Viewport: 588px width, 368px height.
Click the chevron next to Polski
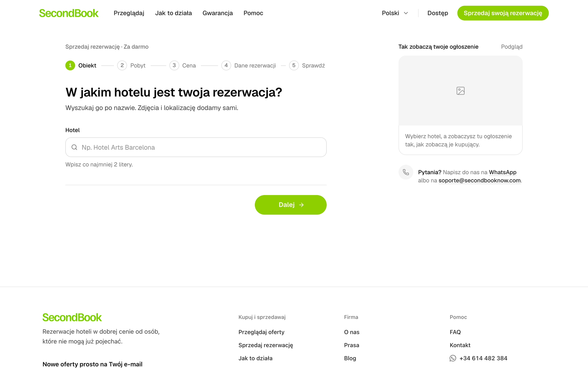[406, 13]
